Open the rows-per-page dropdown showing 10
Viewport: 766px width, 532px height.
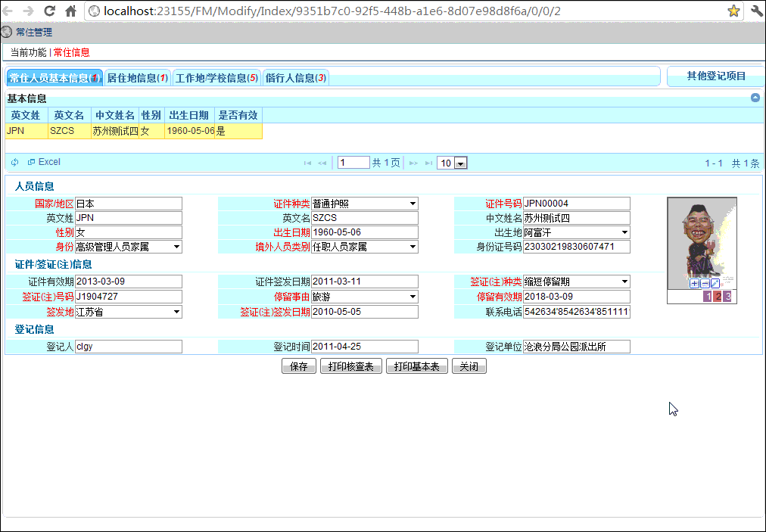tap(453, 163)
